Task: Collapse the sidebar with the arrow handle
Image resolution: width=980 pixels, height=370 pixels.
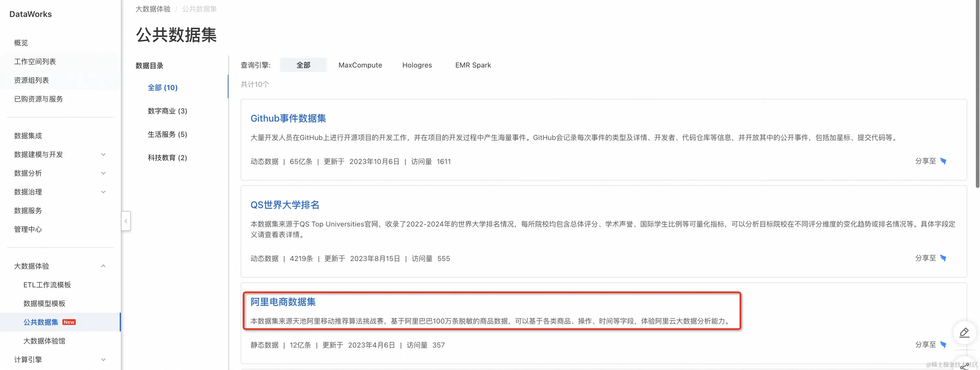Action: (126, 221)
